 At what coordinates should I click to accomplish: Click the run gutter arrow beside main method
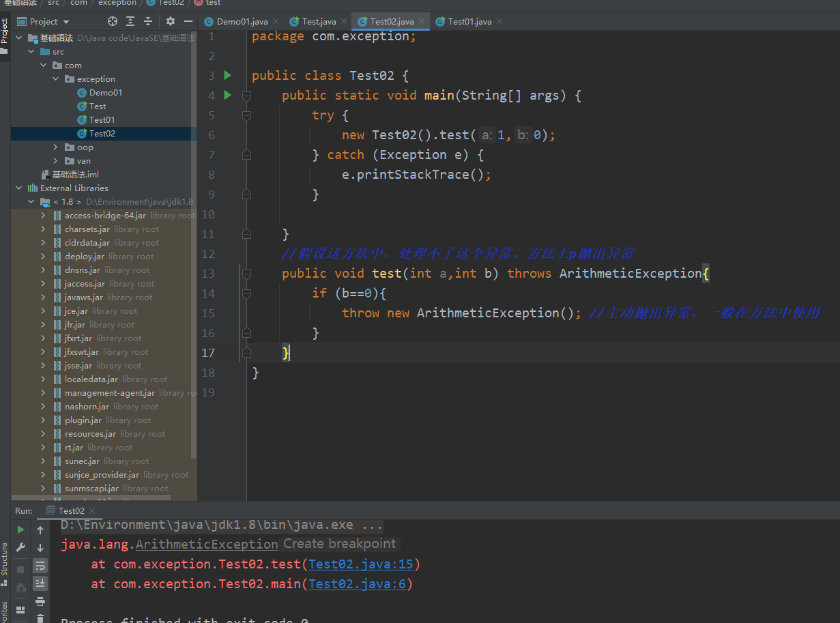(228, 95)
